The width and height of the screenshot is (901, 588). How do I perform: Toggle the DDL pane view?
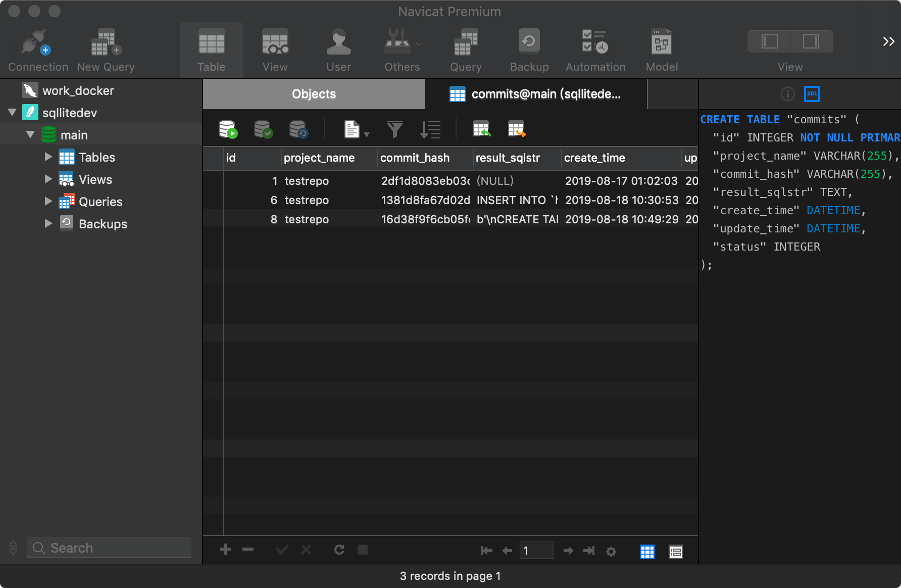[x=812, y=93]
